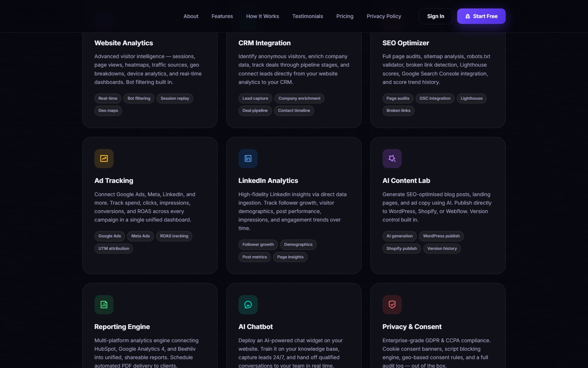Click the Geo maps tag
This screenshot has height=368, width=588.
click(x=108, y=111)
